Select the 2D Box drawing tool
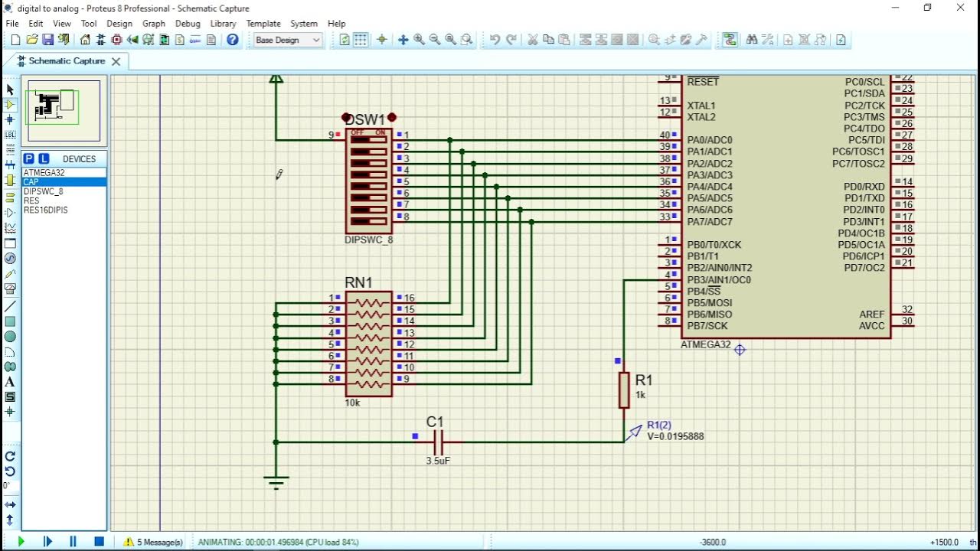980x551 pixels. (x=10, y=321)
